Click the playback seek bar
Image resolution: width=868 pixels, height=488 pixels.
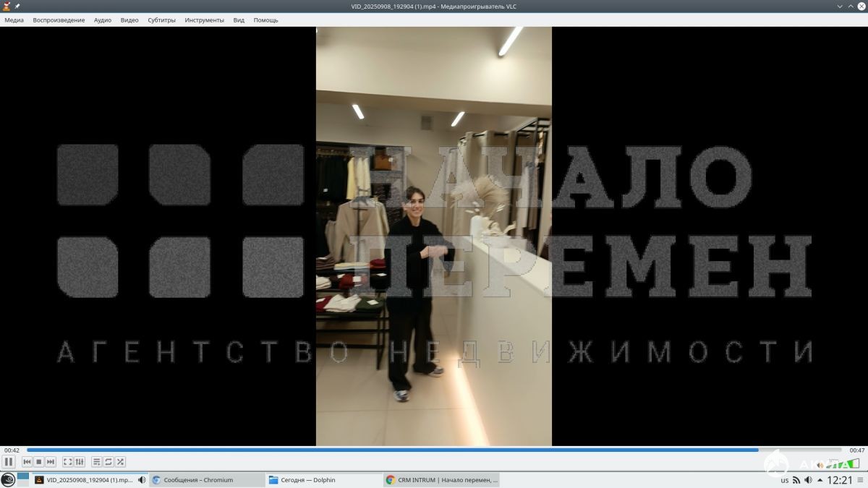pos(434,450)
